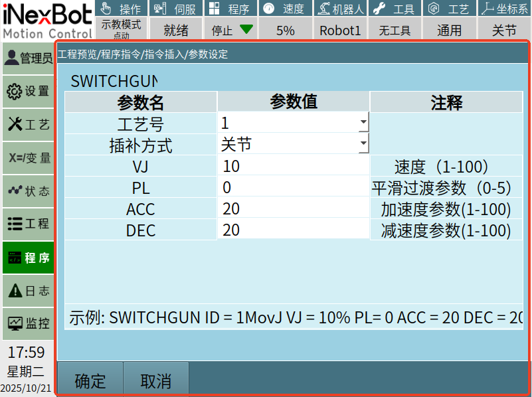
Task: Open the 日志 warning triangle icon
Action: (15, 291)
